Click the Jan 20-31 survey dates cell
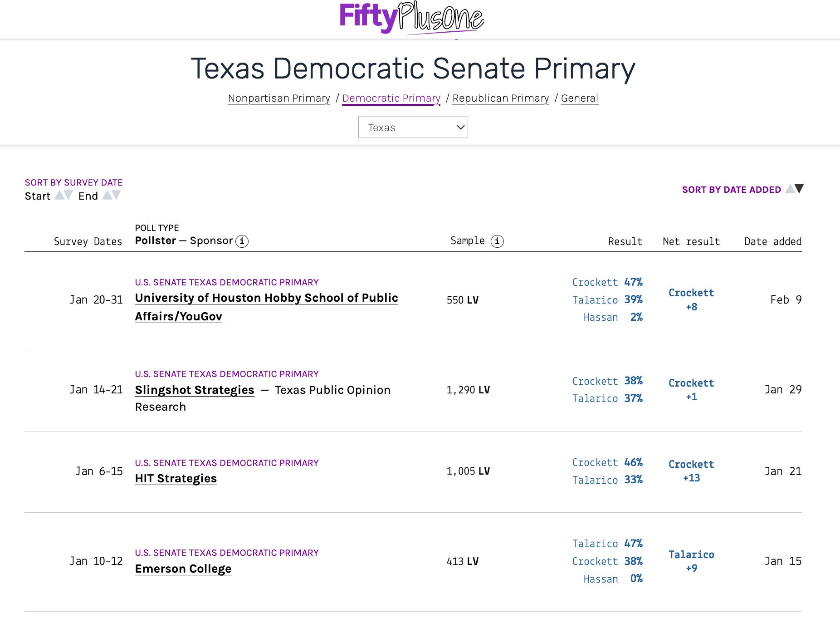 [96, 300]
